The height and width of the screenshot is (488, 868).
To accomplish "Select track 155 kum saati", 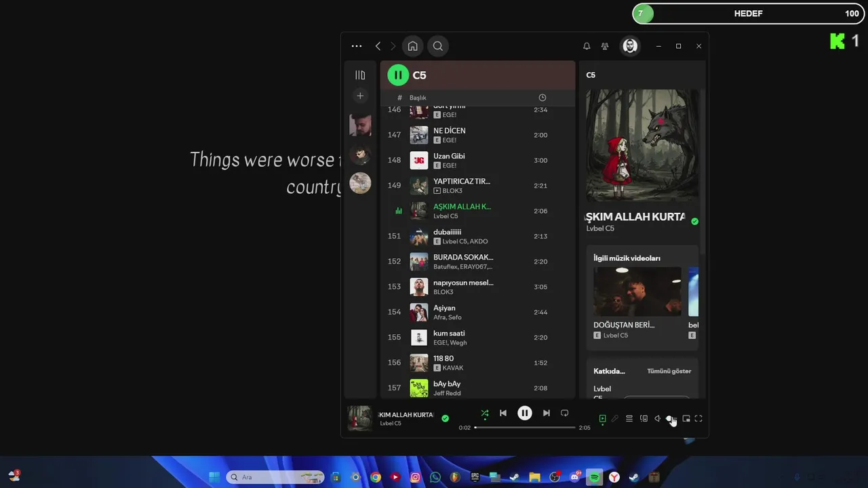I will tap(477, 338).
